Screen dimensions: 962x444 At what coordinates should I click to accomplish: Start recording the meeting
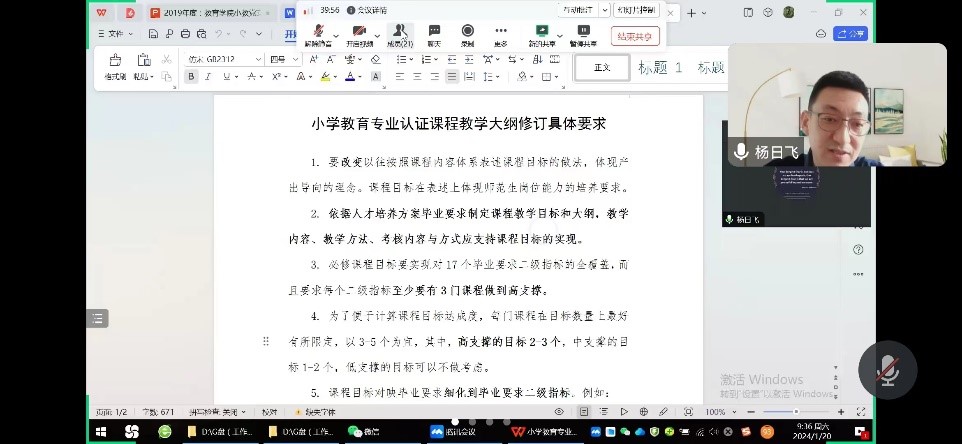(467, 35)
